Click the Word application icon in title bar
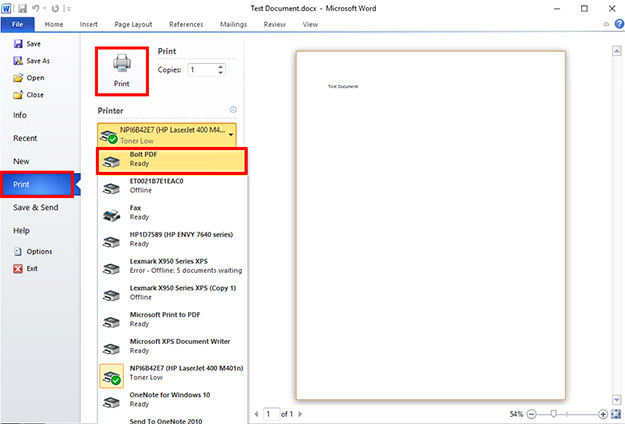Screen dimensions: 625x424 pos(6,8)
